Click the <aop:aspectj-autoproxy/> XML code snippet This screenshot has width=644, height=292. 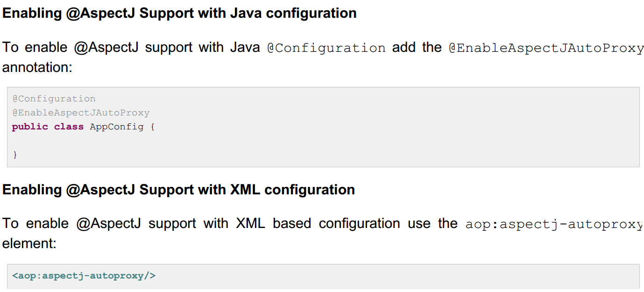pyautogui.click(x=84, y=276)
